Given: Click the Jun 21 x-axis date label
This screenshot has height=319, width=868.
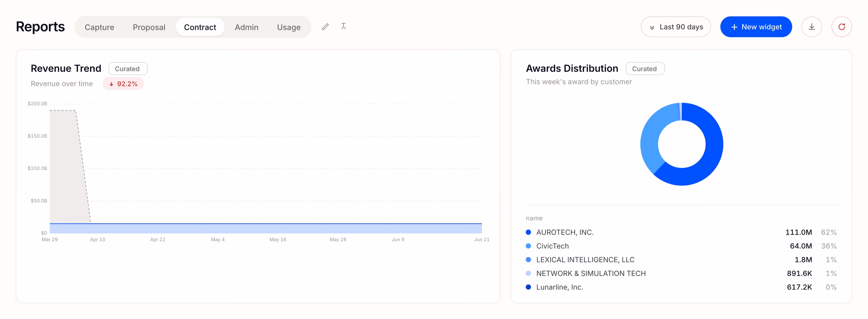Looking at the screenshot, I should click(x=482, y=240).
